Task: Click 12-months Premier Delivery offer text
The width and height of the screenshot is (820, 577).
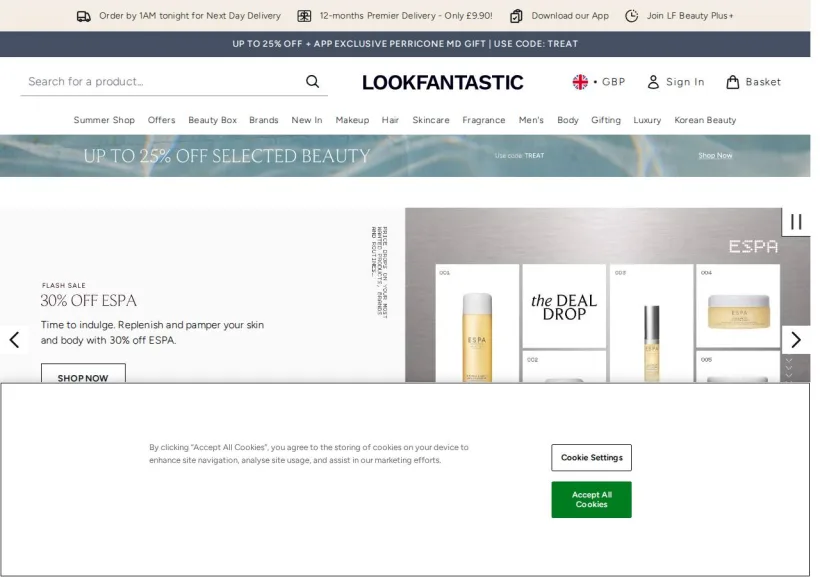Action: pos(406,16)
